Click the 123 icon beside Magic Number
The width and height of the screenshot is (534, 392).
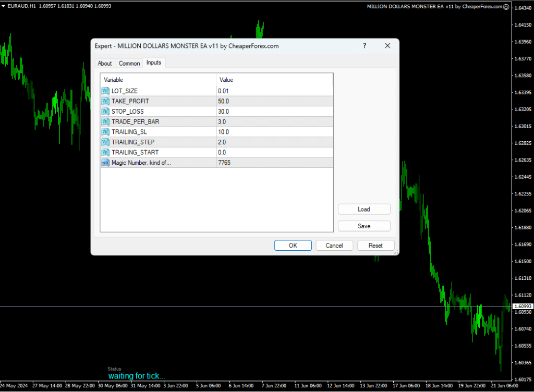point(105,163)
